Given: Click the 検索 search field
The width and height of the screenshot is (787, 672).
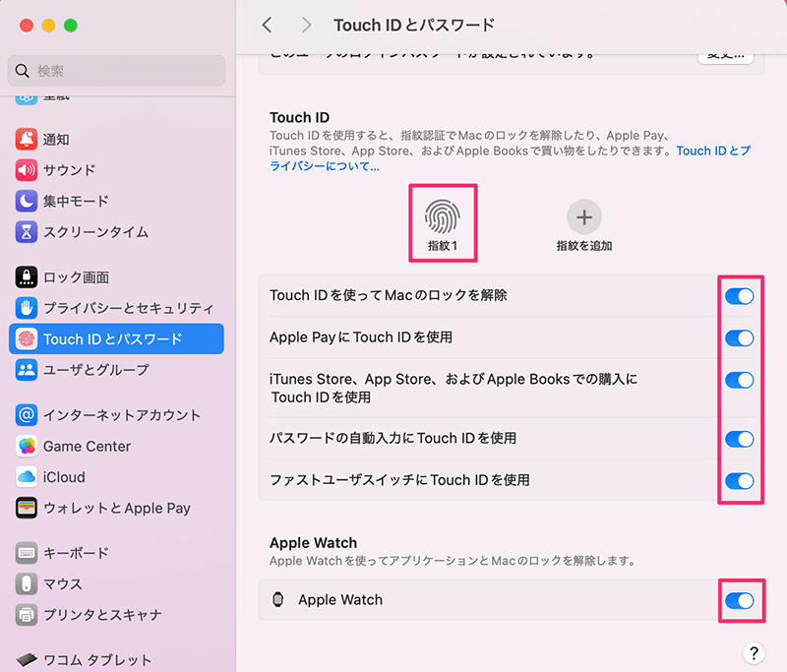Looking at the screenshot, I should [116, 71].
